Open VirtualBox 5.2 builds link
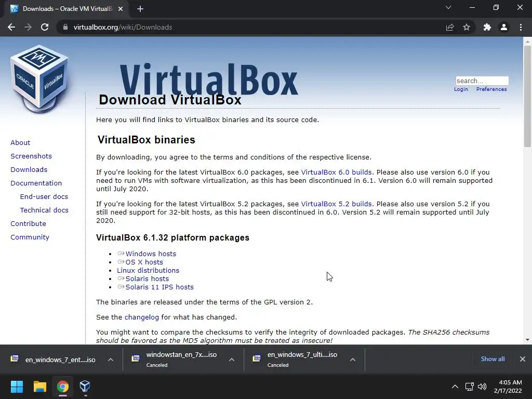Viewport: 532px width, 399px height. pos(336,204)
